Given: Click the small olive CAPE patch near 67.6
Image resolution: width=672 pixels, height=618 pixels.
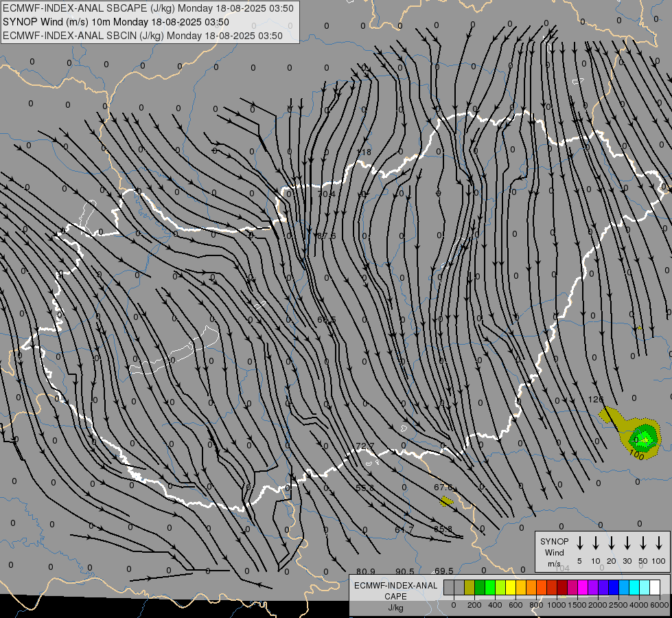Looking at the screenshot, I should [x=446, y=501].
